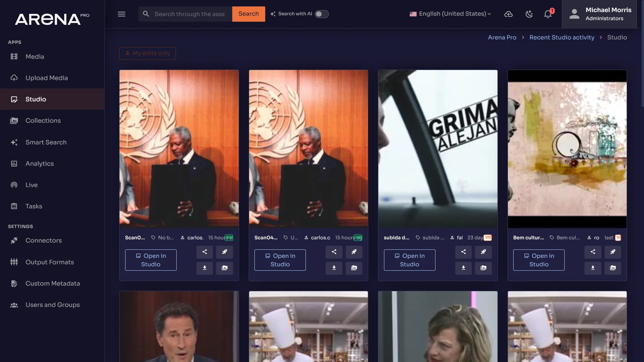Share the subida d... card

[464, 252]
